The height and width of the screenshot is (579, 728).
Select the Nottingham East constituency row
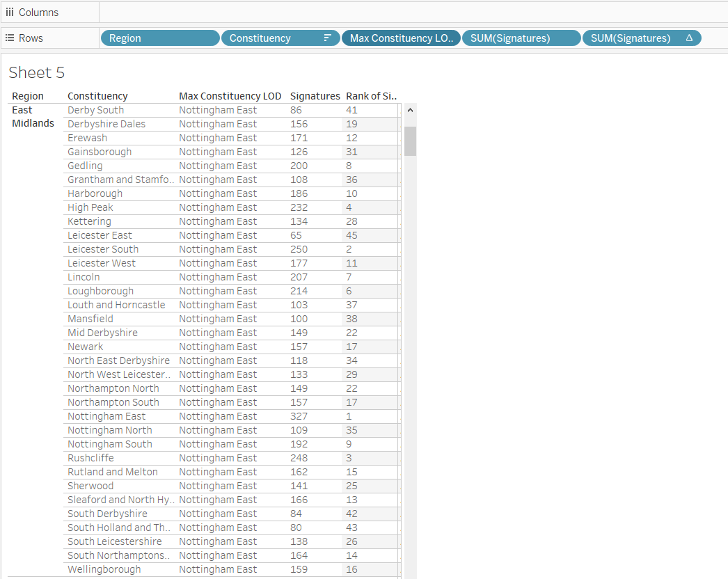click(106, 415)
